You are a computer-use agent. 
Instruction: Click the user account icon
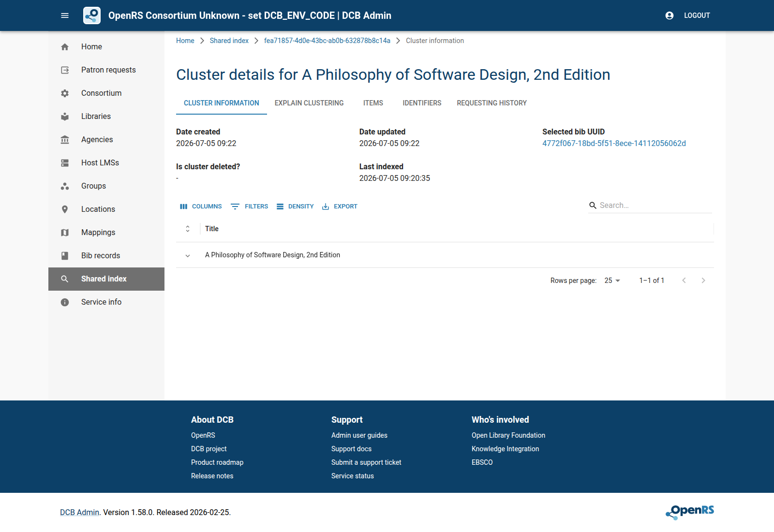coord(670,15)
